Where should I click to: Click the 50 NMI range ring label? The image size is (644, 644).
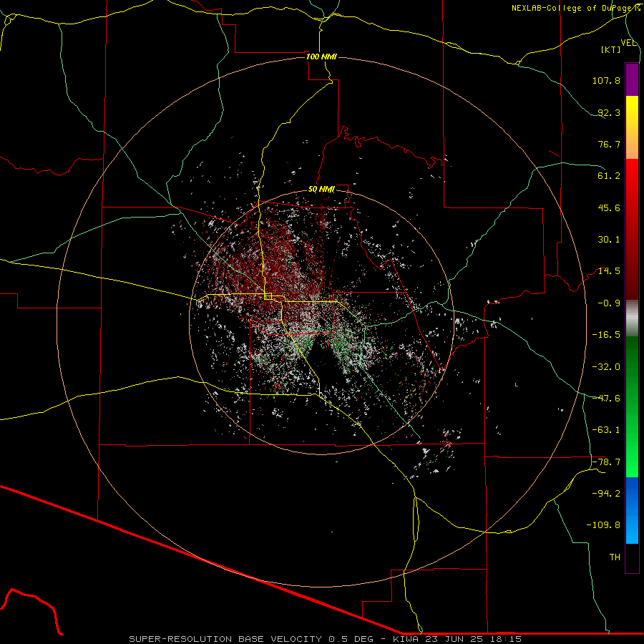pos(321,190)
